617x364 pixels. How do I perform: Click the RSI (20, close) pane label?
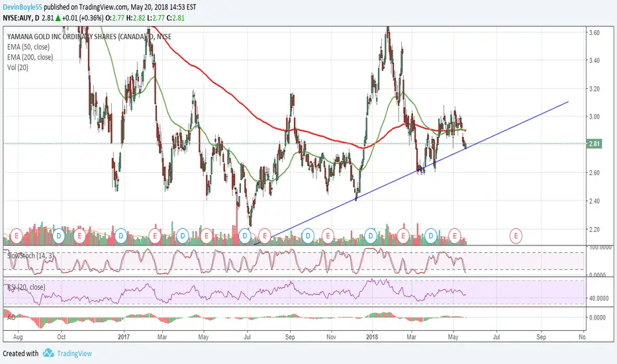pyautogui.click(x=26, y=287)
